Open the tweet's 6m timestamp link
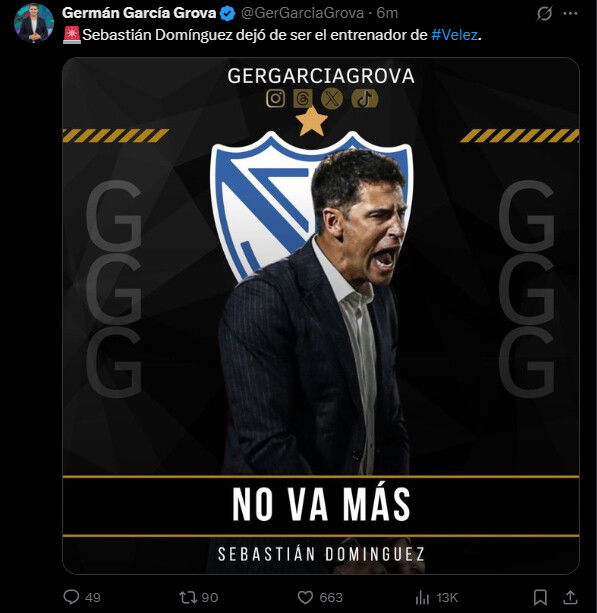This screenshot has height=613, width=597. point(387,13)
